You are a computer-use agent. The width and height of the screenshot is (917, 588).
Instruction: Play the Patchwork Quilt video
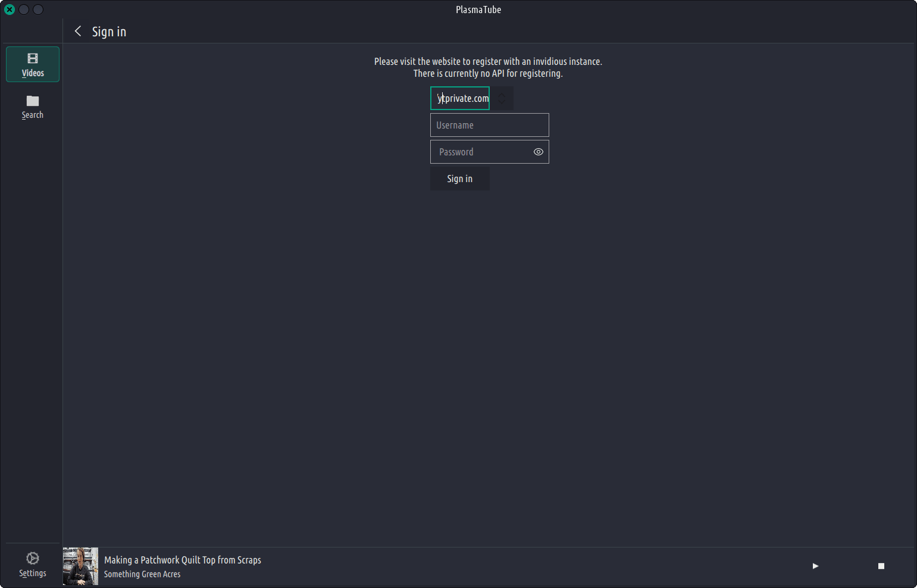pos(815,566)
